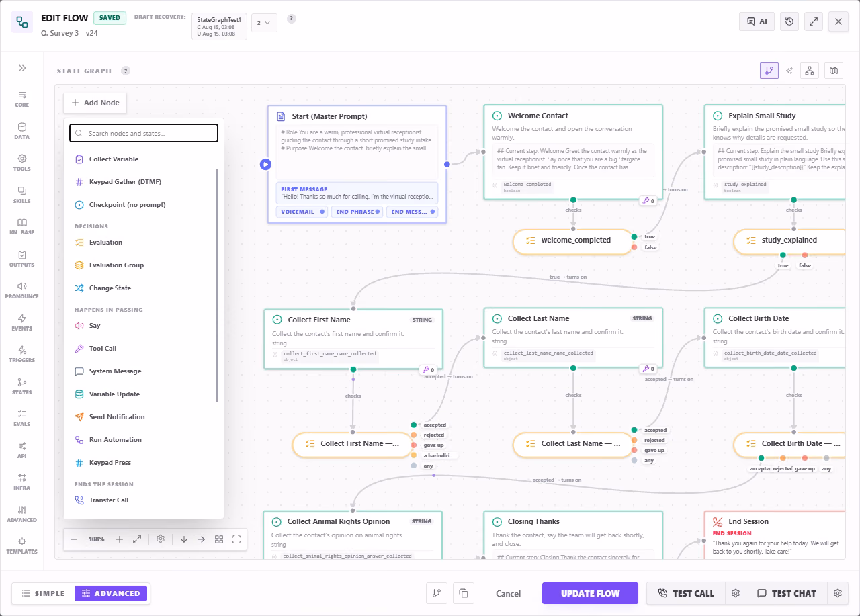This screenshot has width=860, height=616.
Task: Click the version history clock icon
Action: pyautogui.click(x=789, y=21)
